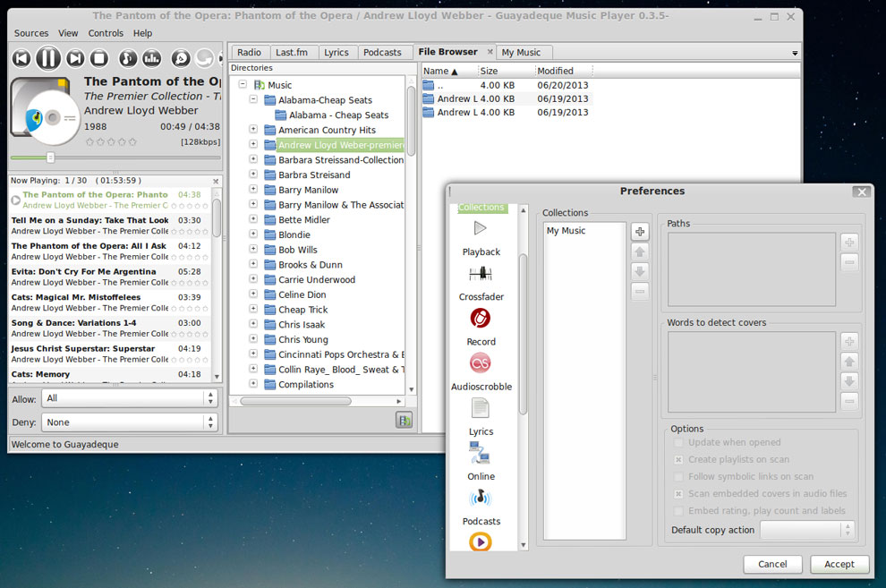Open the tab list dropdown arrow
Screen dimensions: 886x588
tap(795, 53)
